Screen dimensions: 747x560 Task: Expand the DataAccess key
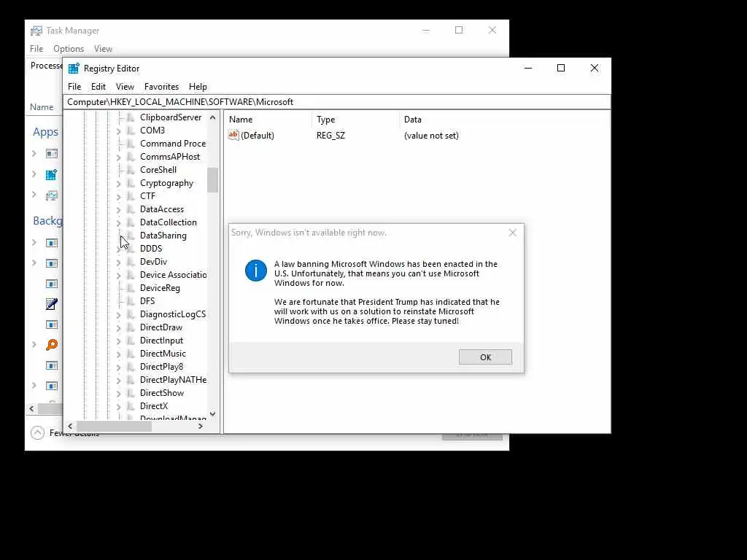pyautogui.click(x=119, y=209)
